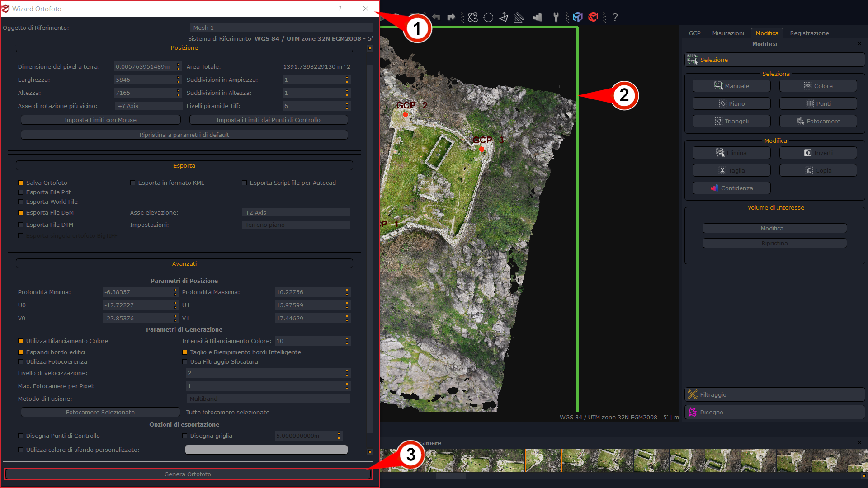The image size is (868, 488).
Task: Switch to the GCP tab
Action: pyautogui.click(x=694, y=33)
